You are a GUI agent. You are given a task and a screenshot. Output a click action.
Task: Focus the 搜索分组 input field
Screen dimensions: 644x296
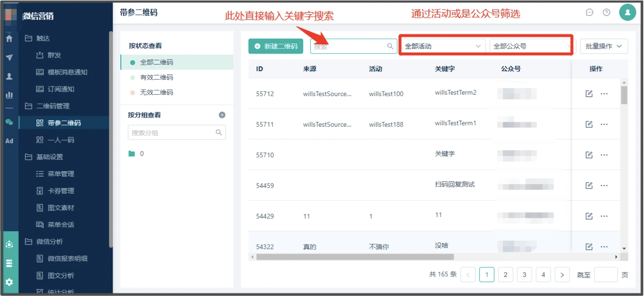pyautogui.click(x=177, y=132)
